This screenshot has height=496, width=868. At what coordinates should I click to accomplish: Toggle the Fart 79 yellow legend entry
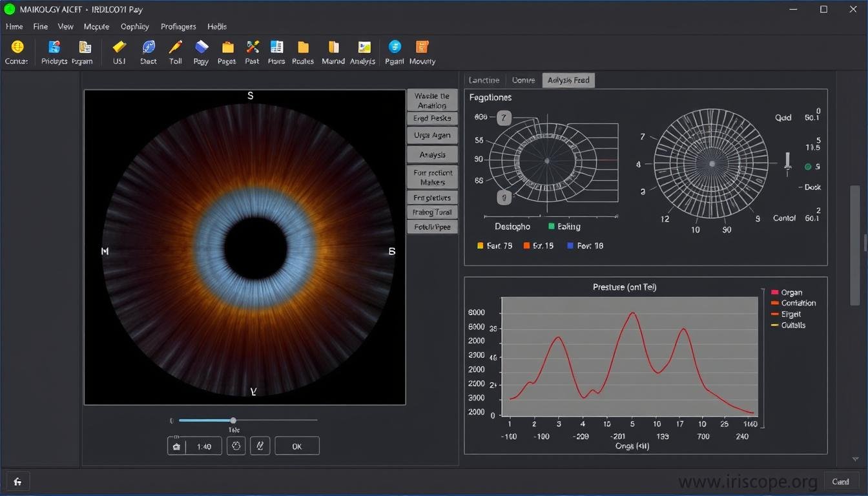(480, 245)
